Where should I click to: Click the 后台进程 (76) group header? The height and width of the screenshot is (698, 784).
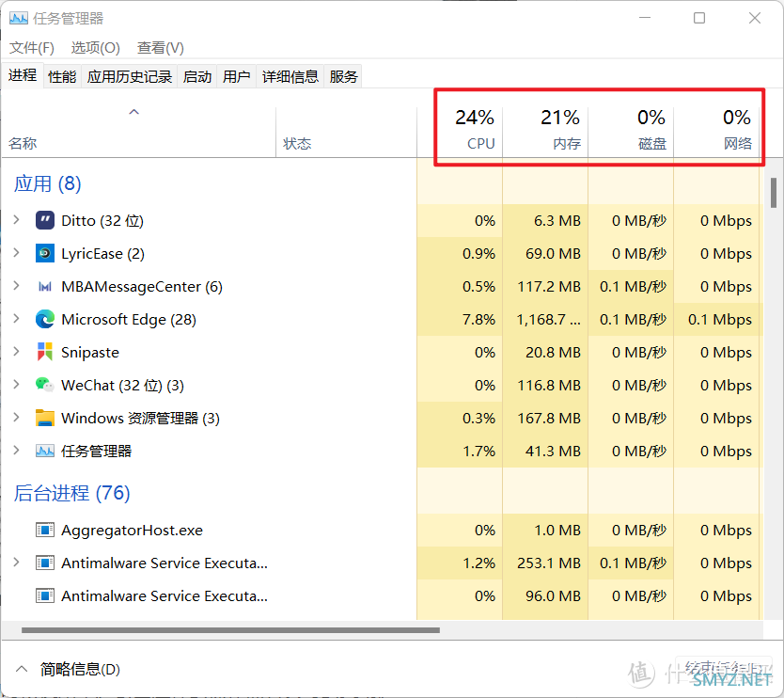click(72, 493)
